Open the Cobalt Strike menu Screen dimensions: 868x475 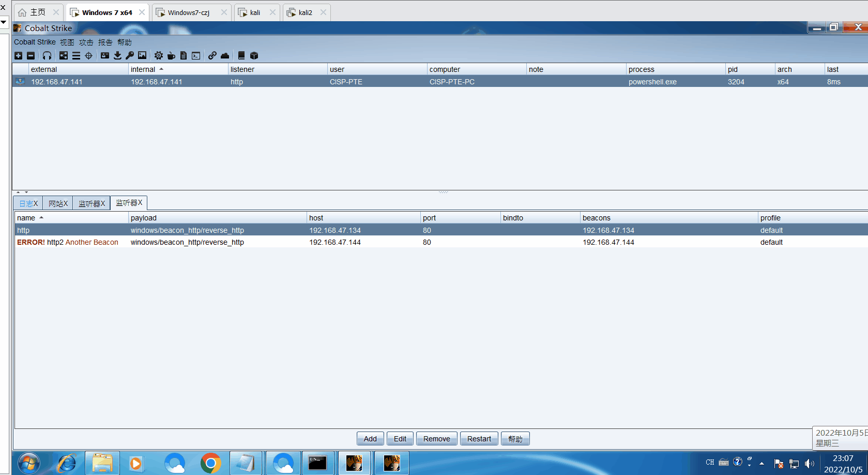click(35, 42)
